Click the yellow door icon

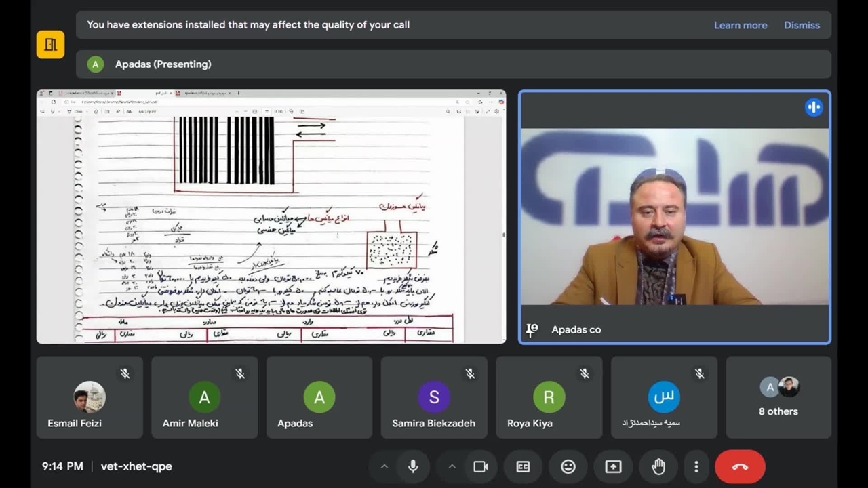(51, 45)
